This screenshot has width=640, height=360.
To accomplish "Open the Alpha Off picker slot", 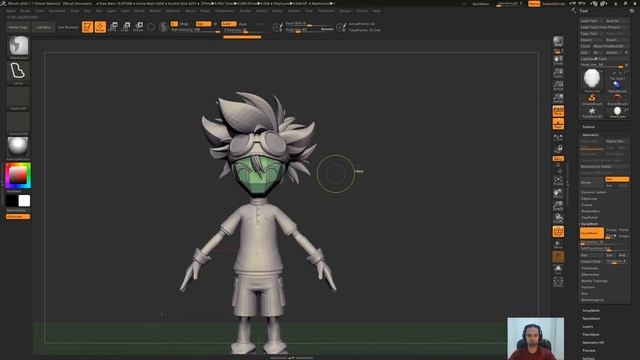I will [x=18, y=97].
